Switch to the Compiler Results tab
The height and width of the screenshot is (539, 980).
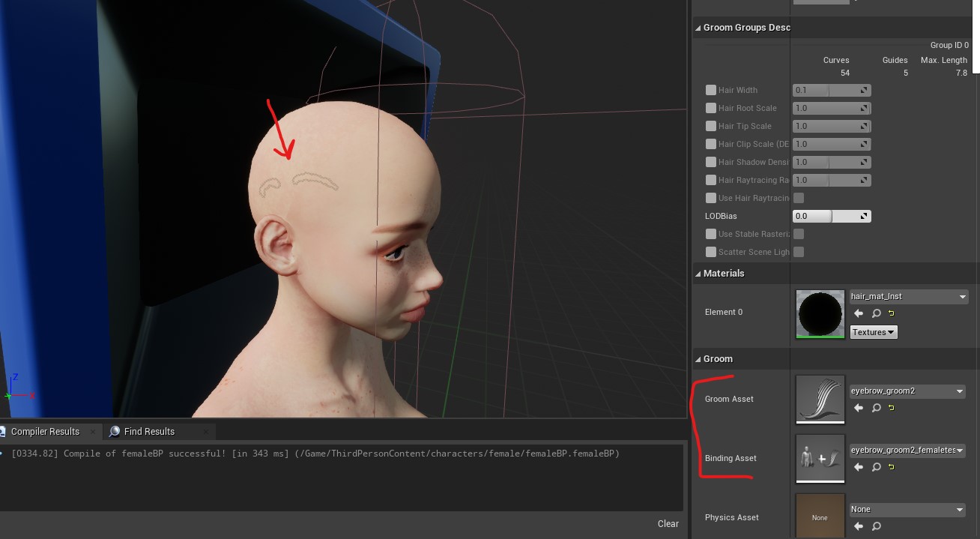(45, 432)
